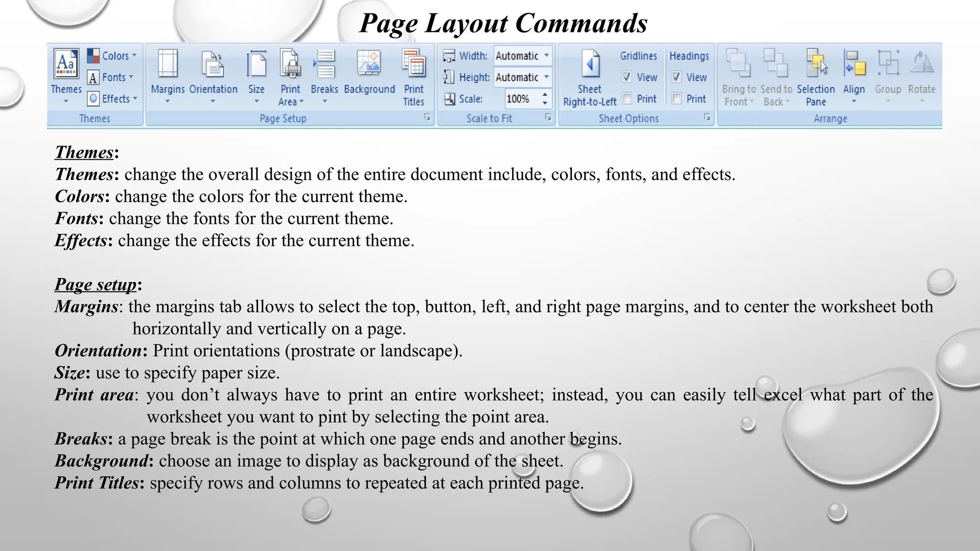980x551 pixels.
Task: Click the Print Area icon
Action: [x=290, y=64]
